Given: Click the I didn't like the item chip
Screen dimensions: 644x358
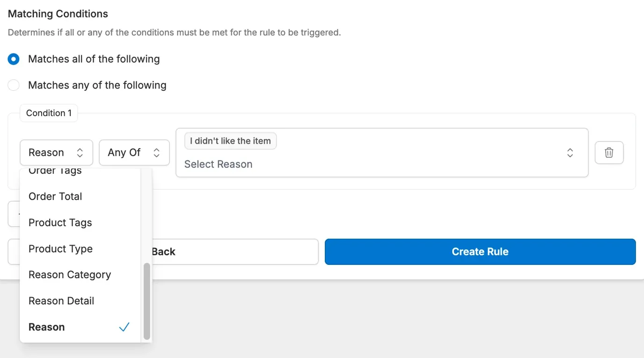Looking at the screenshot, I should pyautogui.click(x=230, y=140).
